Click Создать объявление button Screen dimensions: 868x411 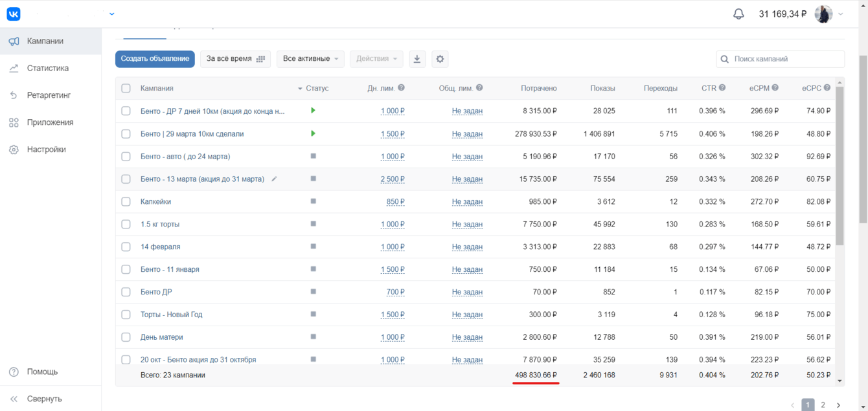coord(155,59)
